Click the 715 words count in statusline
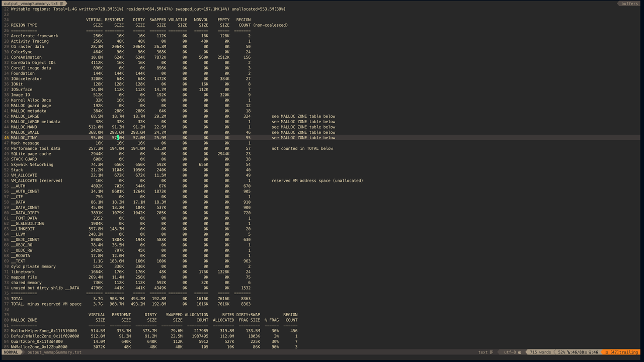This screenshot has width=644, height=362. click(540, 352)
